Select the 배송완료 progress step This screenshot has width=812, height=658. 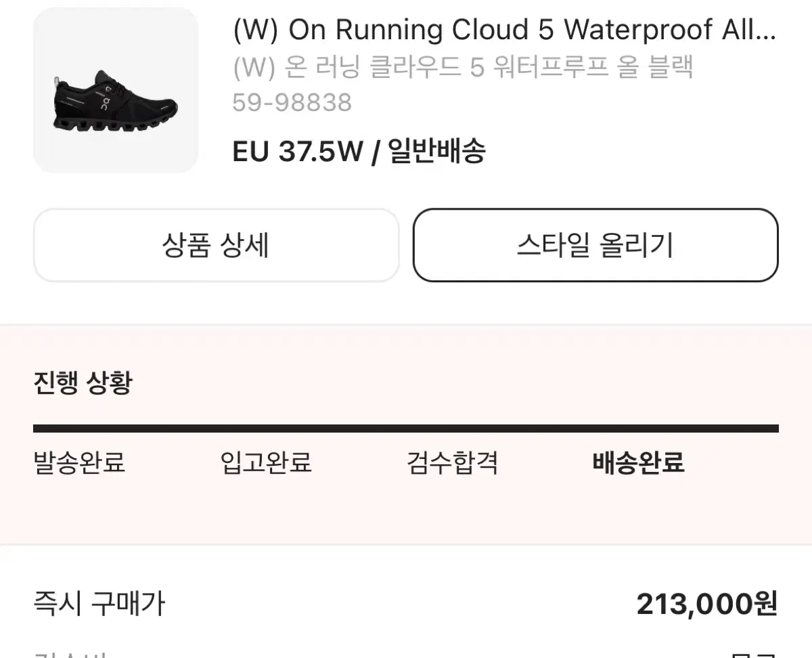tap(639, 463)
